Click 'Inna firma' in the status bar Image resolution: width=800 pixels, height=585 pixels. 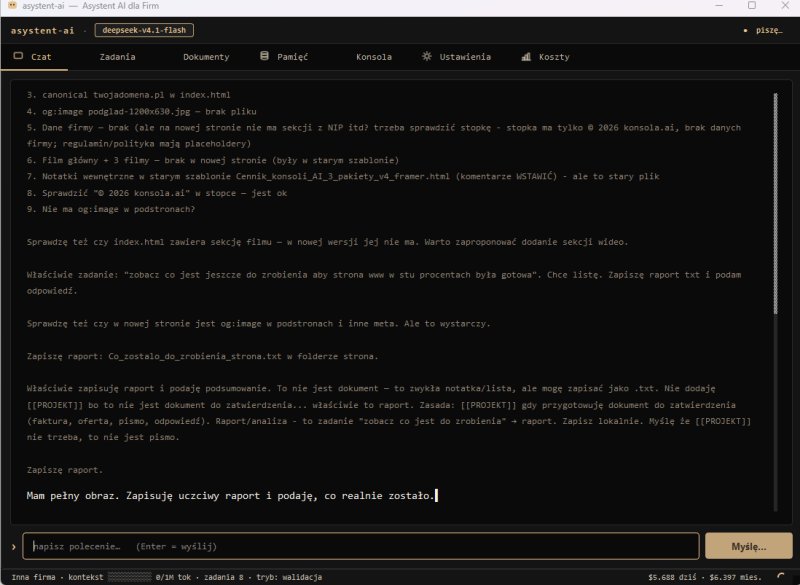click(34, 577)
